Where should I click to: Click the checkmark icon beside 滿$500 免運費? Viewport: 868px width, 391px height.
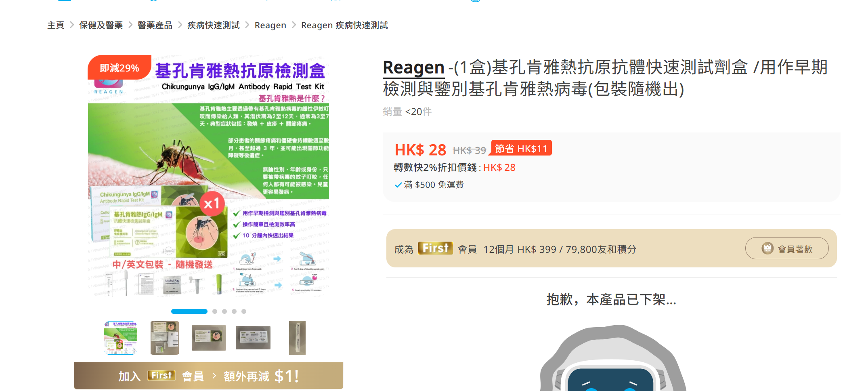[x=398, y=185]
